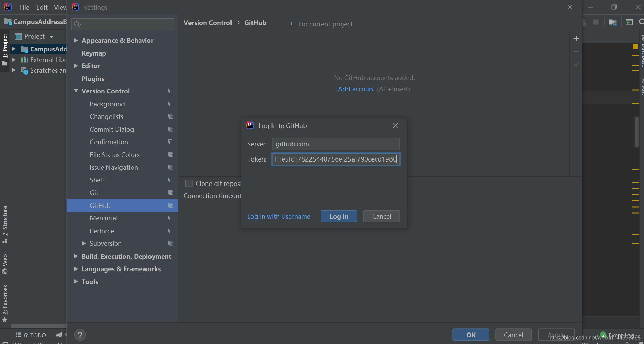Open the Edit menu
Image resolution: width=644 pixels, height=344 pixels.
pos(42,7)
